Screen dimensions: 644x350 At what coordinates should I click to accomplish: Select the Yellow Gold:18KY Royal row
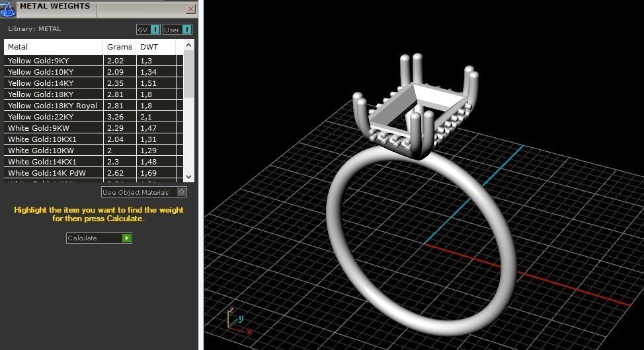94,106
